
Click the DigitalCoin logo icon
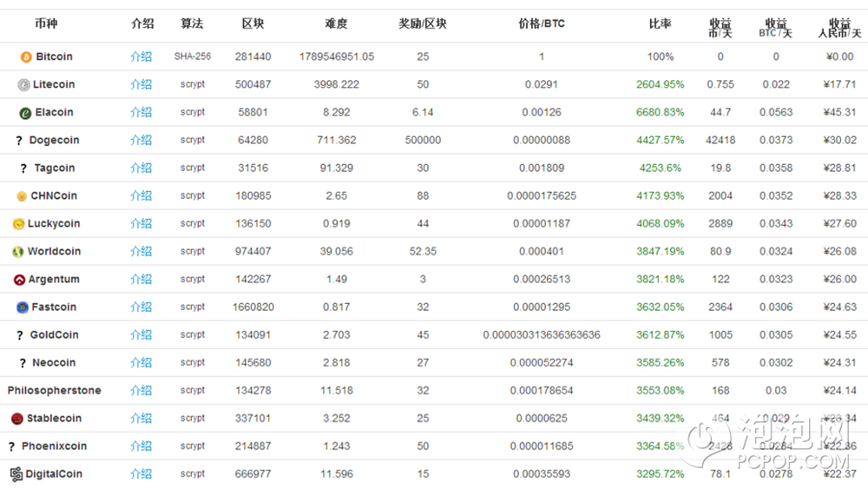(x=16, y=473)
